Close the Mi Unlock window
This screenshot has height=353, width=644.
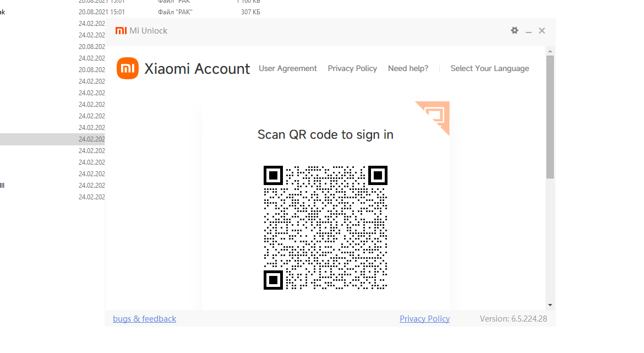542,31
